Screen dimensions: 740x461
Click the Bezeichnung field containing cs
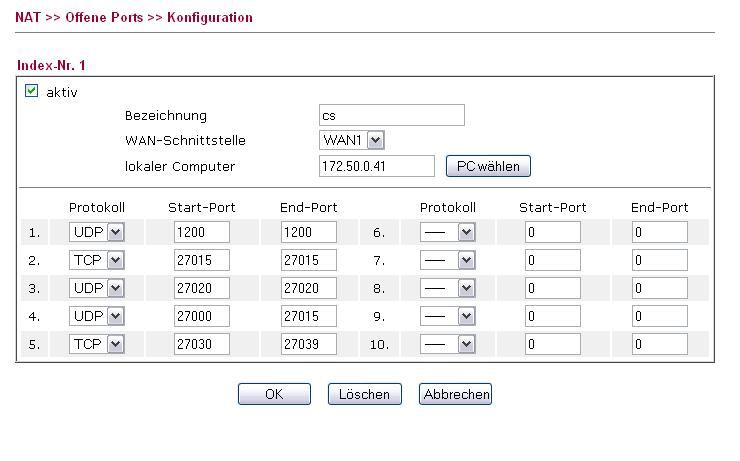coord(392,115)
